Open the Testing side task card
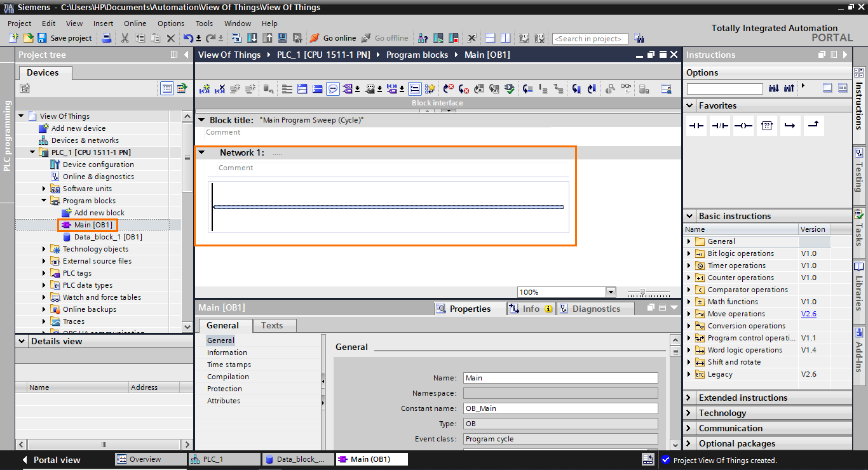868x470 pixels. [859, 170]
